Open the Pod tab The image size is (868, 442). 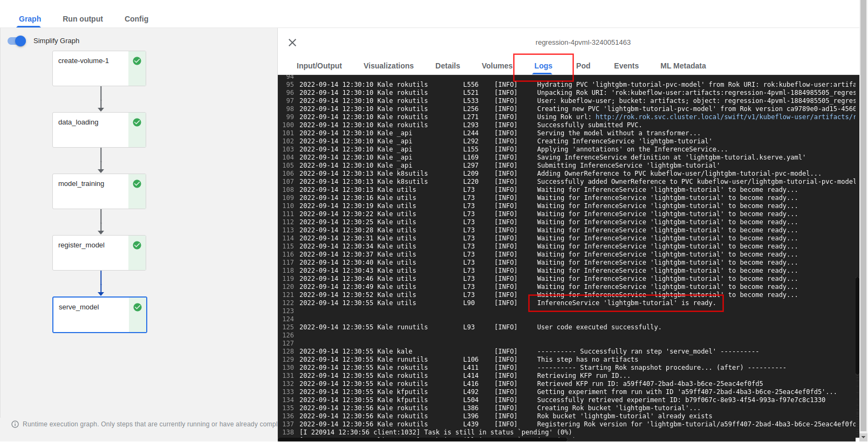point(583,66)
